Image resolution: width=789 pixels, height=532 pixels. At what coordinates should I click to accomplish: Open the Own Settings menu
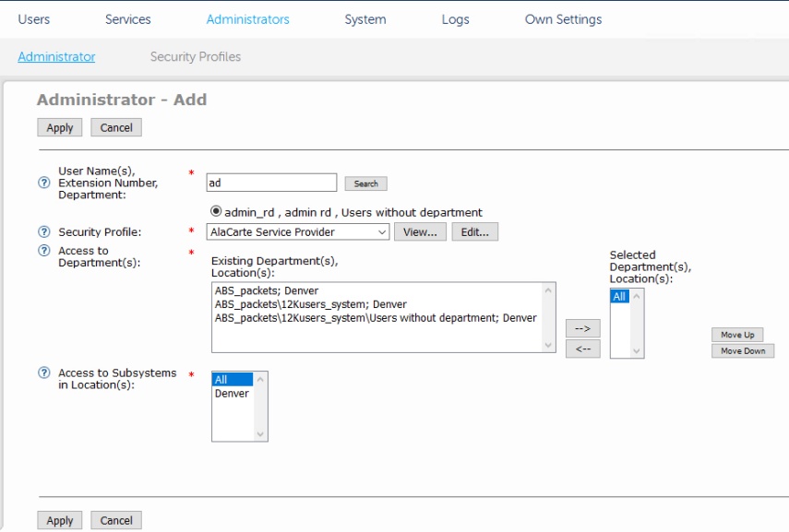(x=563, y=19)
